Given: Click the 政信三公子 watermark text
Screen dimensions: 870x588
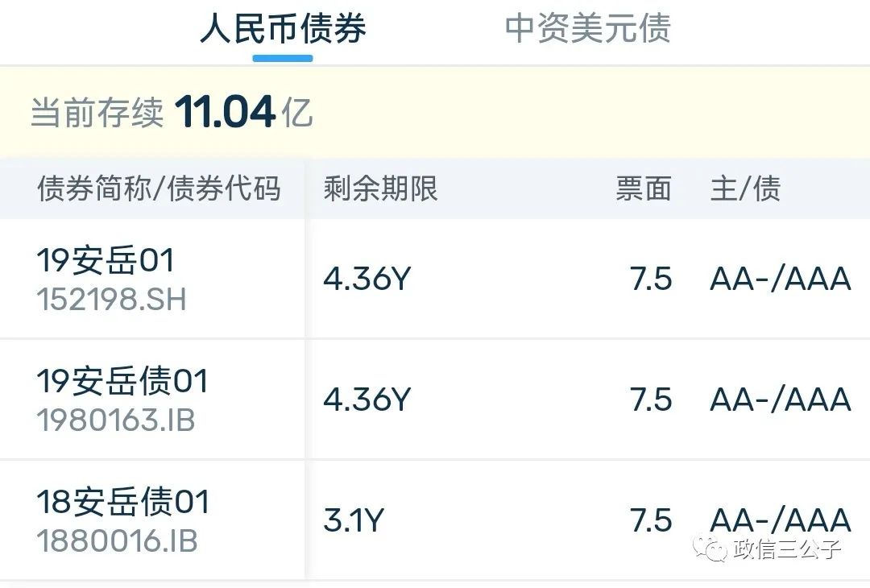Looking at the screenshot, I should [787, 549].
